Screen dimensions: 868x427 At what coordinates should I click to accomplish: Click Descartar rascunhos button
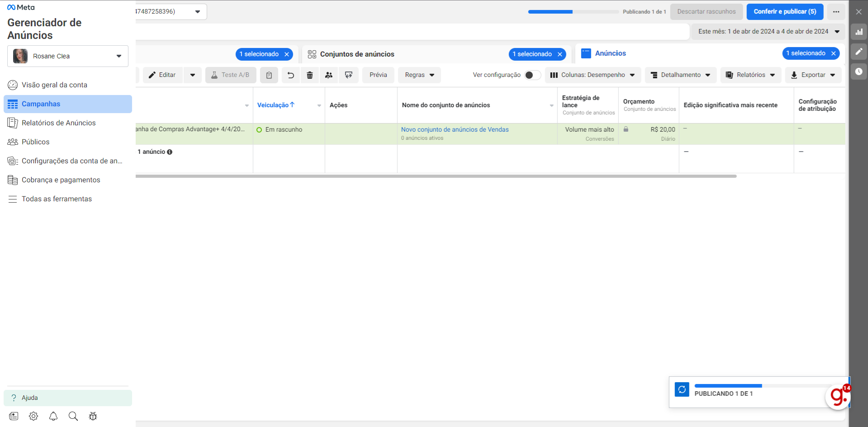(707, 12)
